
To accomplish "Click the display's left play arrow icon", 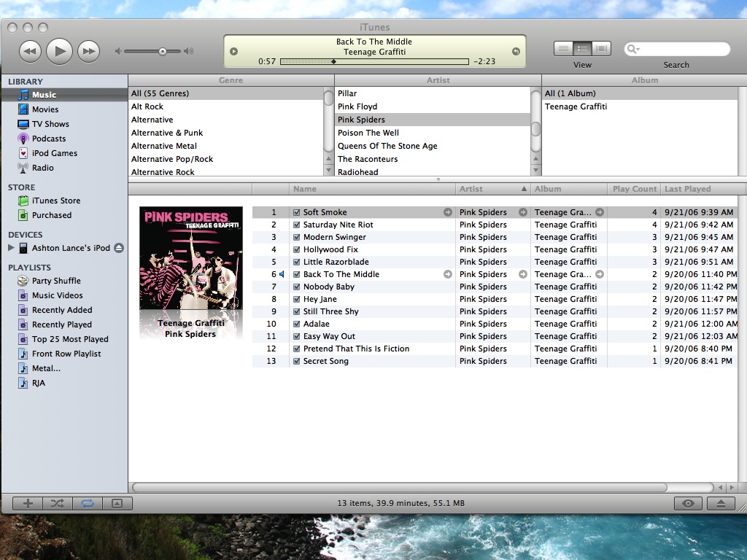I will [x=234, y=52].
